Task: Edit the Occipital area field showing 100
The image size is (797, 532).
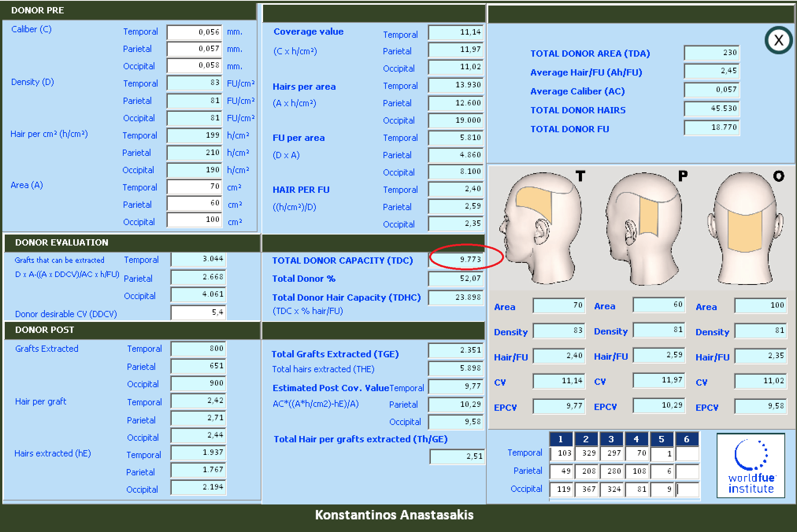Action: (195, 220)
